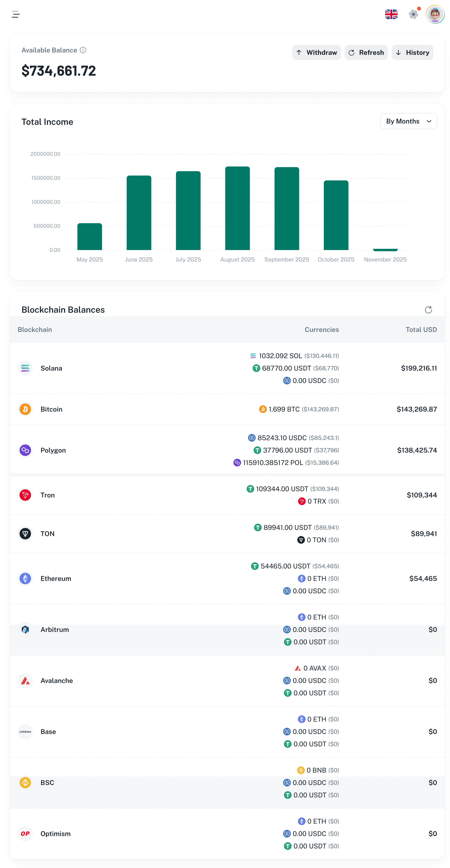Click the Total USD column header
This screenshot has height=868, width=450.
(421, 330)
